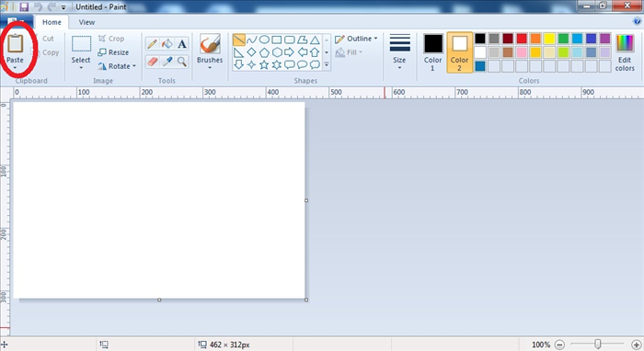Image resolution: width=644 pixels, height=351 pixels.
Task: Switch to the Home tab
Action: pyautogui.click(x=52, y=22)
